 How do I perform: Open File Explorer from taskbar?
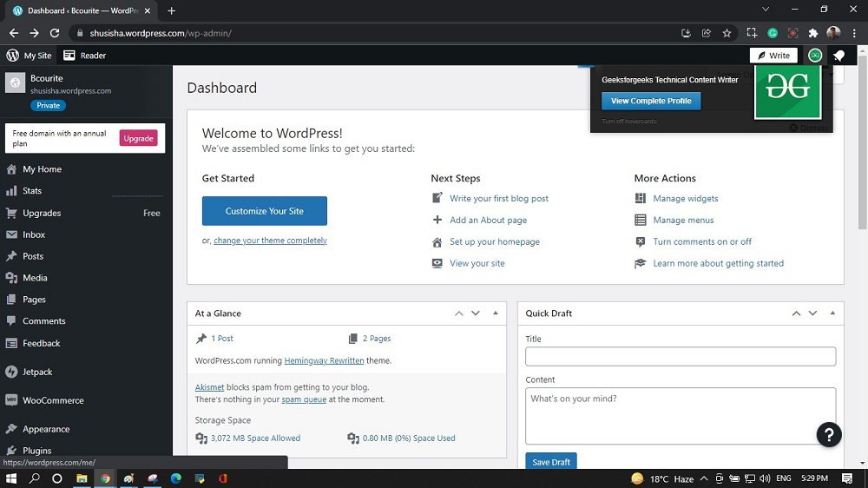click(82, 478)
